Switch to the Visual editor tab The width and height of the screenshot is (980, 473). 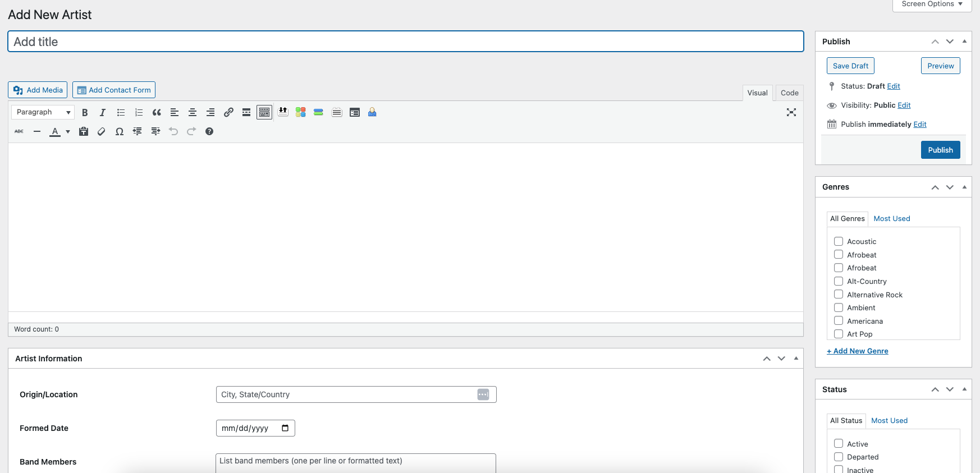tap(757, 93)
